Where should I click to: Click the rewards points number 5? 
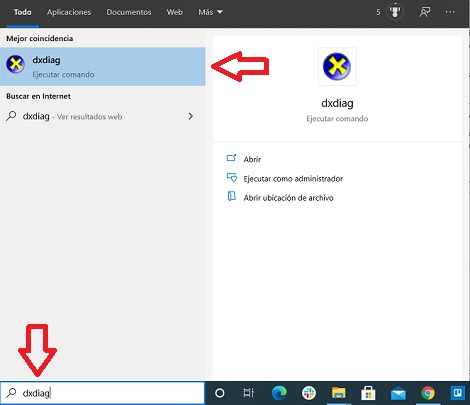click(x=378, y=12)
